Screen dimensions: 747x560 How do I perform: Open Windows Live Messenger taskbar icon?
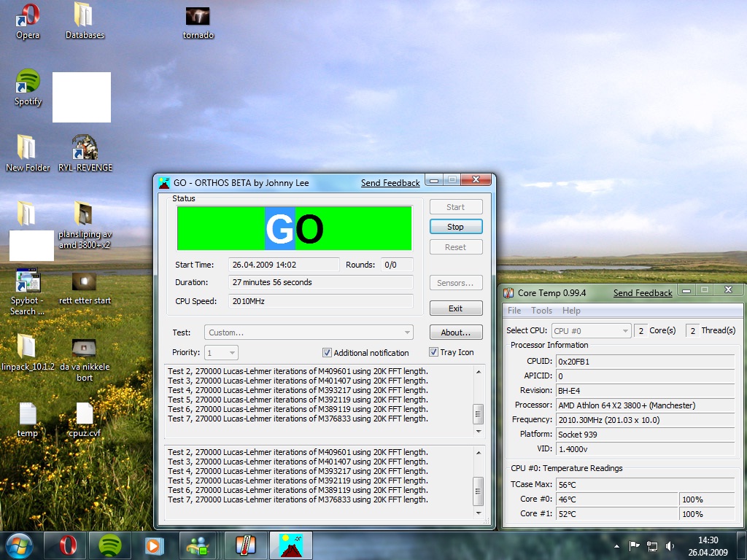[198, 545]
